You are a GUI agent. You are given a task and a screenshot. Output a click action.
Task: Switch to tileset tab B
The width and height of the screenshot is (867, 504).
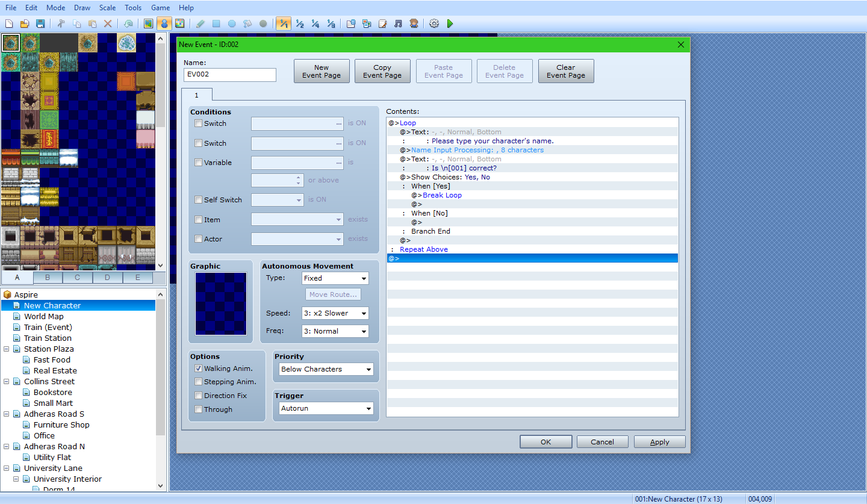[48, 278]
